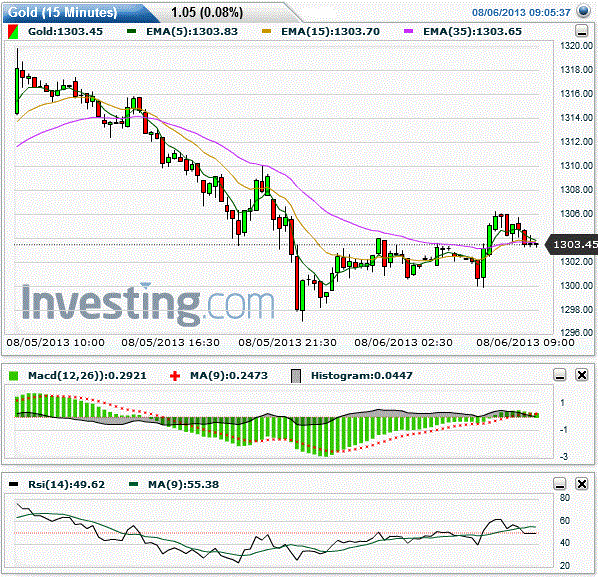The image size is (598, 577).
Task: Close the MACD indicator panel
Action: click(582, 375)
